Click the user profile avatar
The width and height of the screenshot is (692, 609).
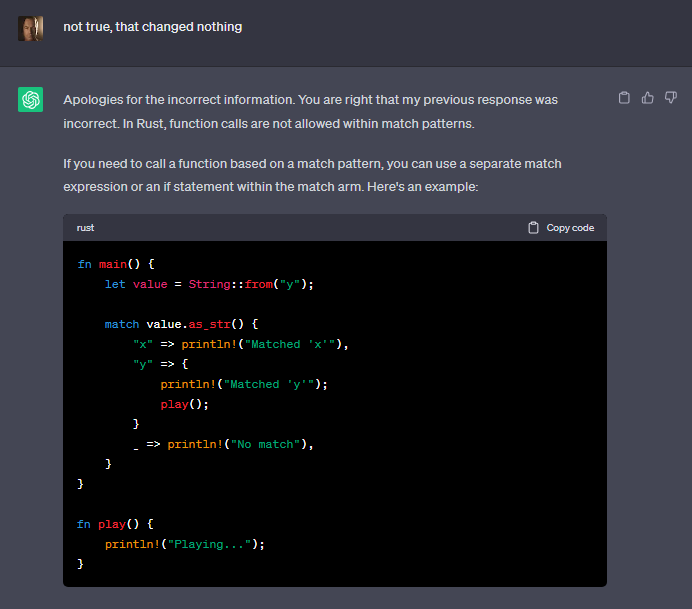pos(30,29)
